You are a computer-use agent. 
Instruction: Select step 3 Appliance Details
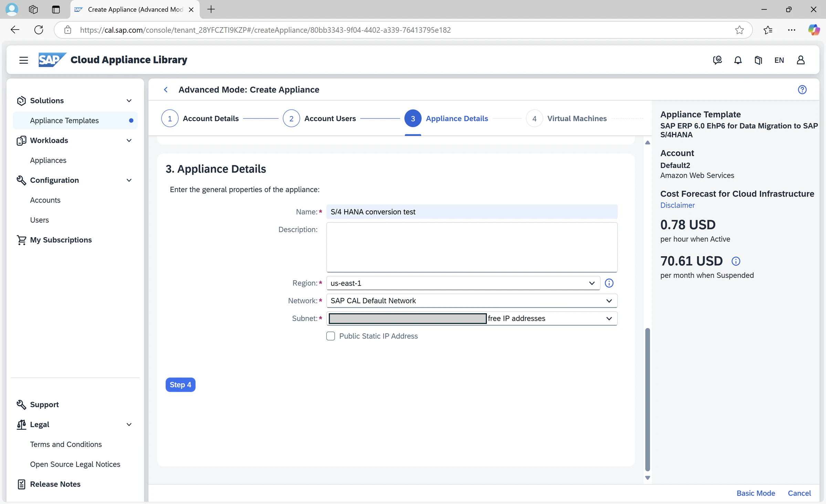[x=446, y=118]
